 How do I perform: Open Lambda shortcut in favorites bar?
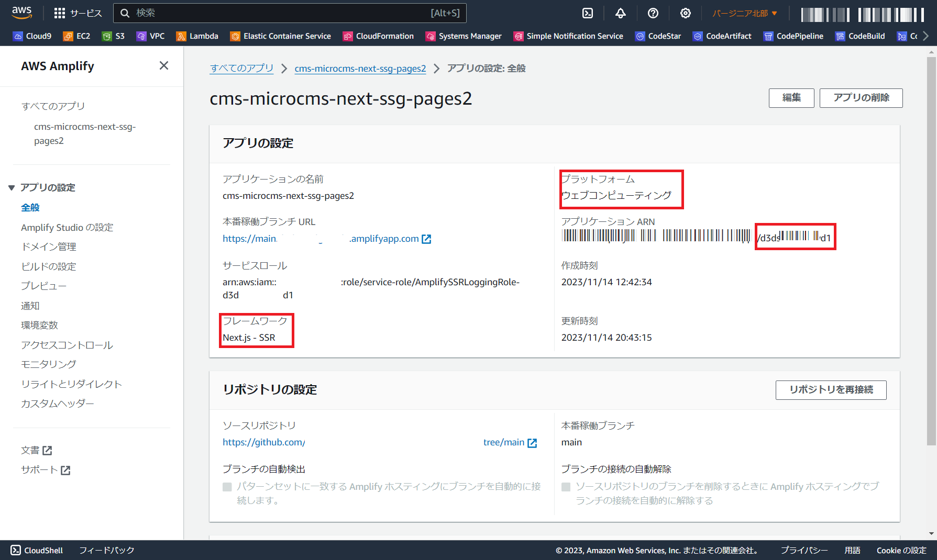point(197,36)
